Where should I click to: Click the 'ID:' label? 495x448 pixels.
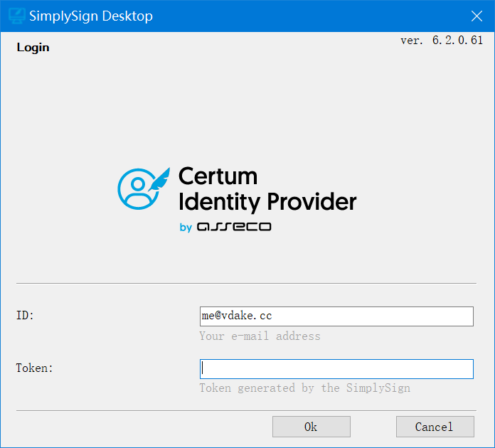25,315
